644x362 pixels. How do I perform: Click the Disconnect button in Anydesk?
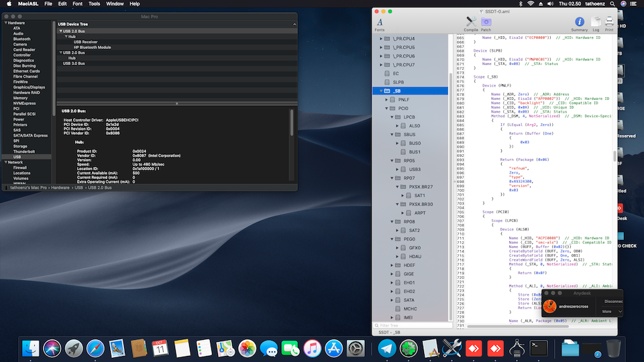click(x=612, y=302)
